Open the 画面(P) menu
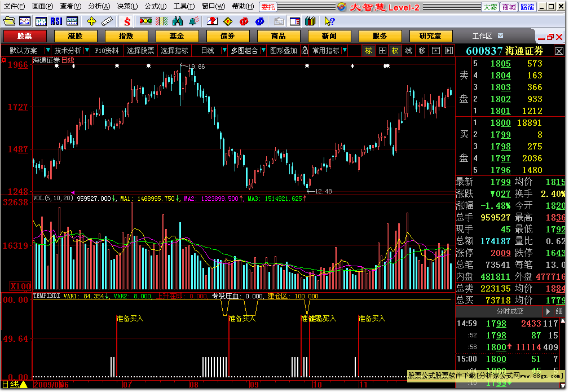Image resolution: width=569 pixels, height=392 pixels. point(42,6)
